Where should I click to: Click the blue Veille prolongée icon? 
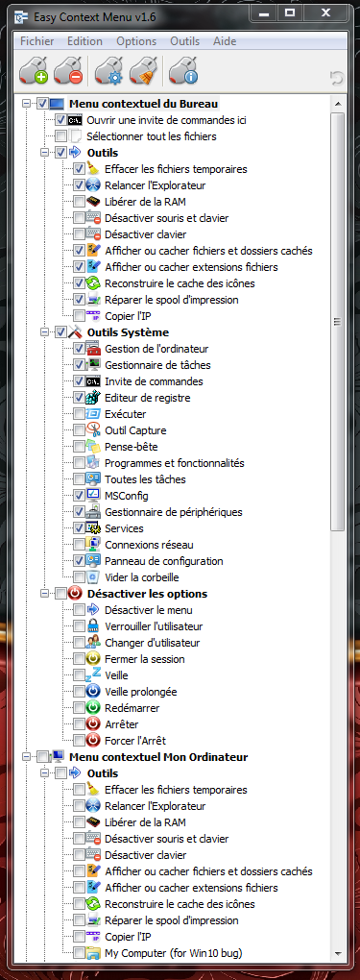[93, 691]
